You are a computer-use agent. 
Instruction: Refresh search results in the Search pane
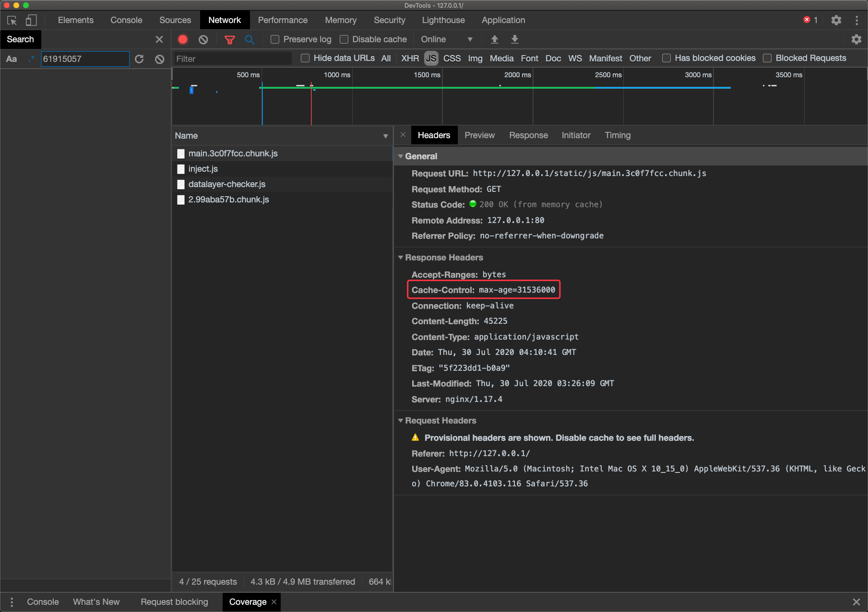(x=139, y=59)
